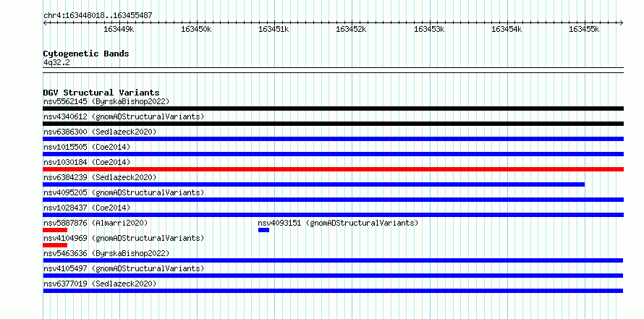Select the small blue bar of nsv4093151

pyautogui.click(x=263, y=230)
